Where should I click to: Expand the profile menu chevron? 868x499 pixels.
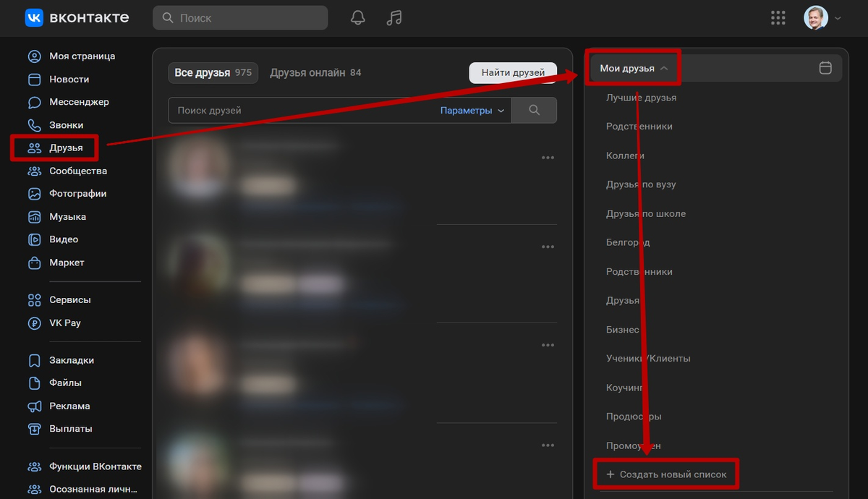point(838,18)
